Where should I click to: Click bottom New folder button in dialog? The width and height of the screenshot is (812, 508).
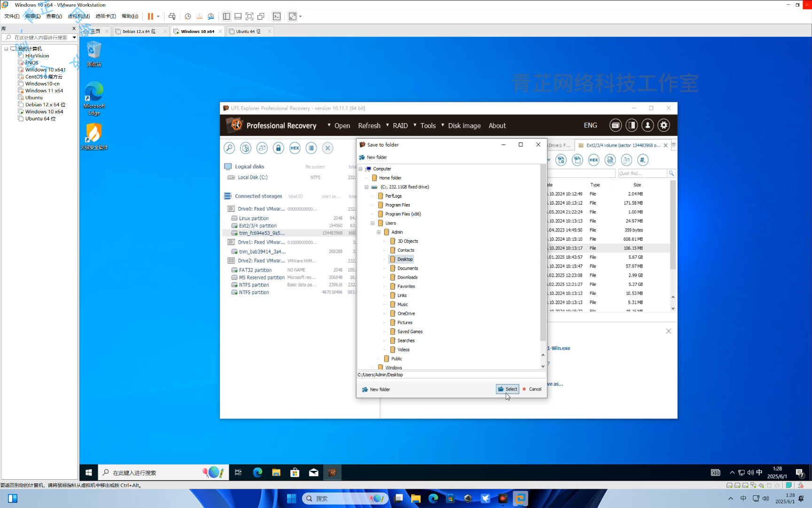(376, 389)
